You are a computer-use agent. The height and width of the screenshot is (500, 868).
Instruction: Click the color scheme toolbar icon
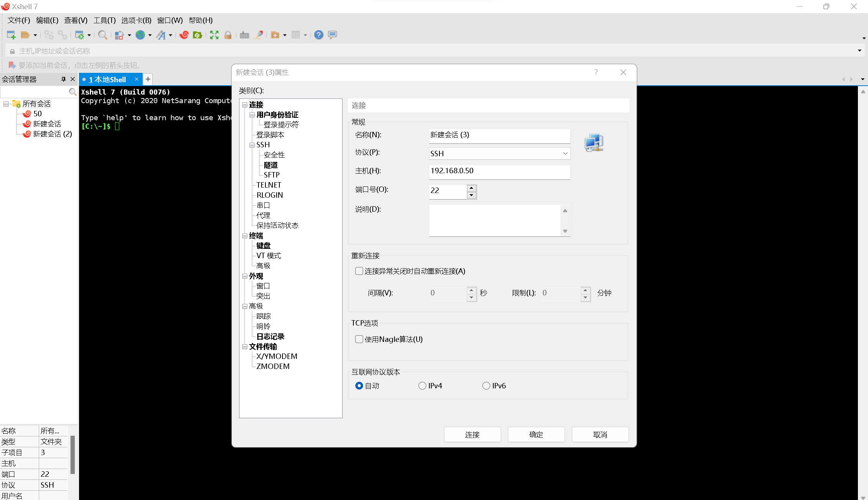(120, 35)
